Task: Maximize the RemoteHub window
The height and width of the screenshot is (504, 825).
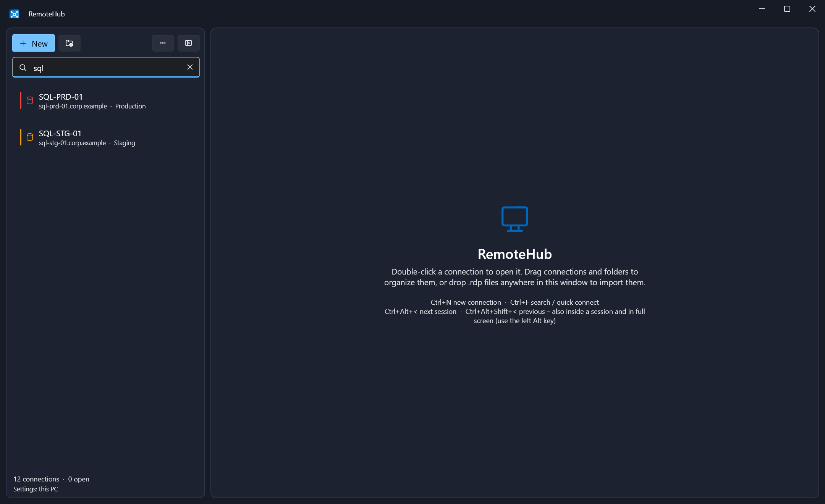Action: (787, 9)
